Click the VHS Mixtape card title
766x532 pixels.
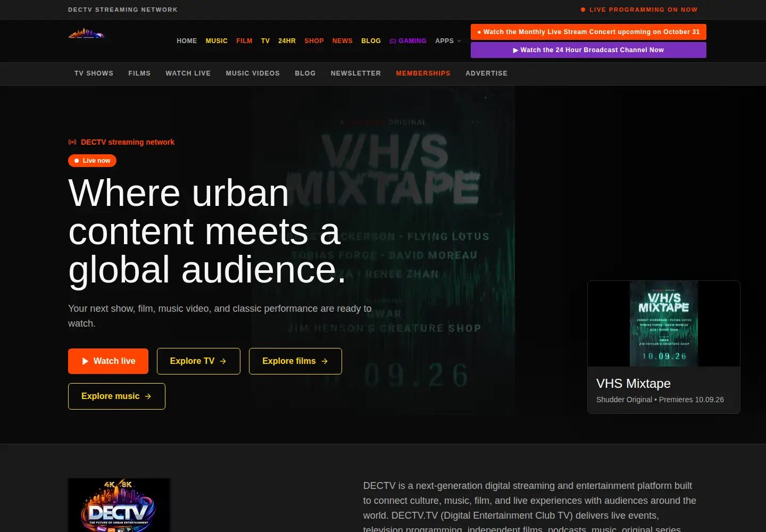click(x=634, y=384)
